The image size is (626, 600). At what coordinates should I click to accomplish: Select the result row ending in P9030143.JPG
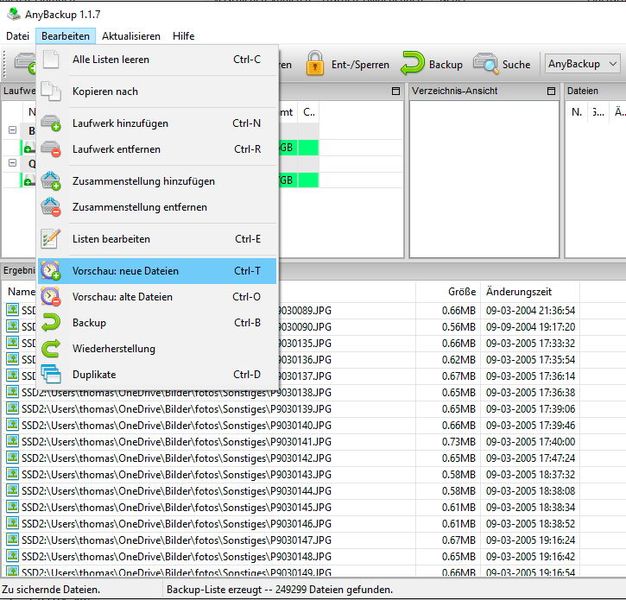[290, 474]
